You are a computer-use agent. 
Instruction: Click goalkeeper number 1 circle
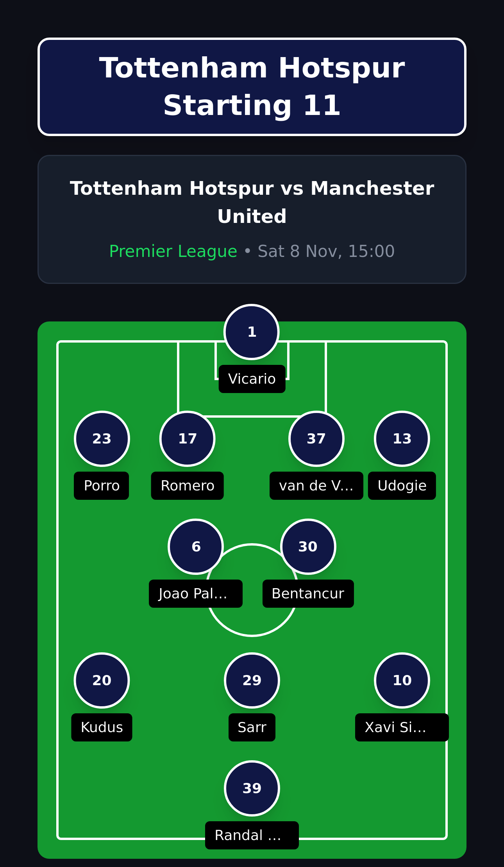coord(252,332)
